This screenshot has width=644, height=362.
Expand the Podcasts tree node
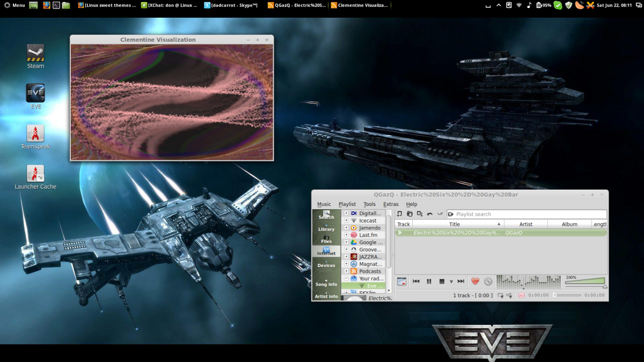[x=346, y=271]
